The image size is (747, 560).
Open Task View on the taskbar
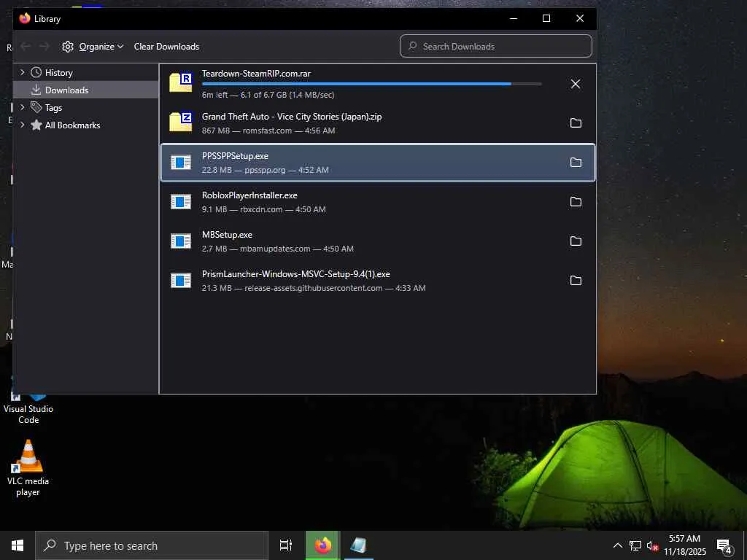[286, 545]
